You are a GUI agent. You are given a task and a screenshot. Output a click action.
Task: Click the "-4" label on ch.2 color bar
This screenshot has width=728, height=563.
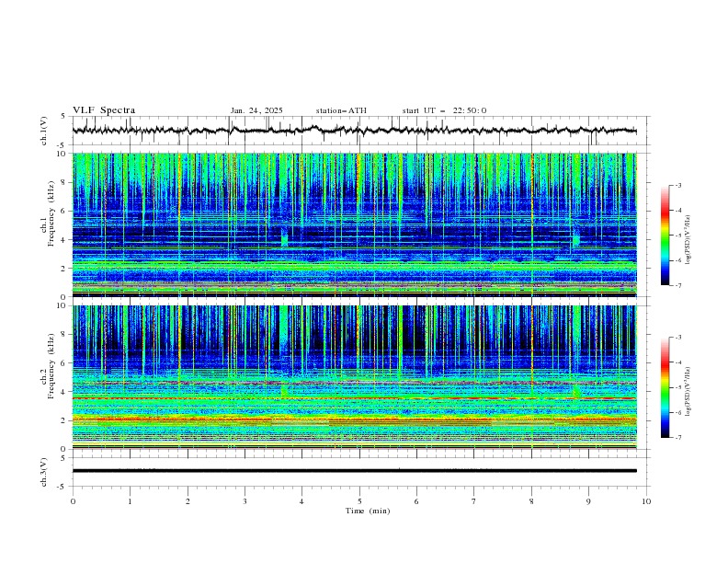pyautogui.click(x=678, y=362)
